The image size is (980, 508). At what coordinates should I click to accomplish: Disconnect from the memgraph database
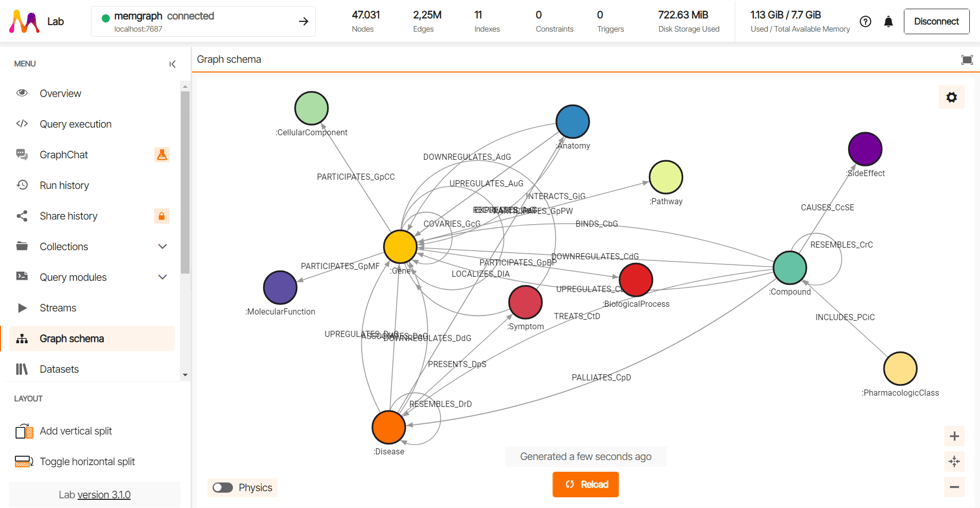936,21
